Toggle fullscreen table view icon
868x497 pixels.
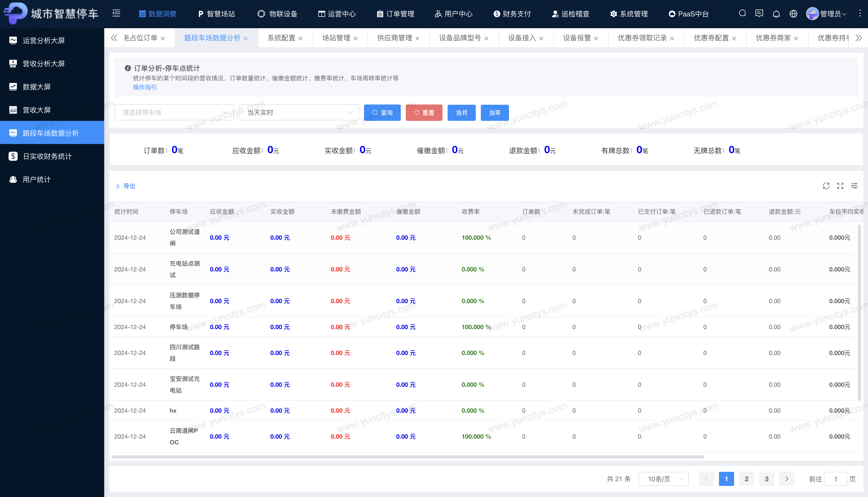point(840,186)
